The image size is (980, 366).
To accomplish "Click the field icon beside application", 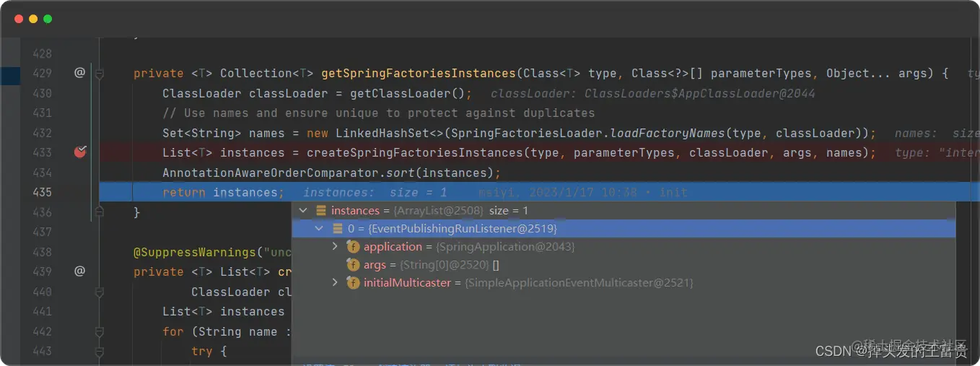I will tap(353, 247).
